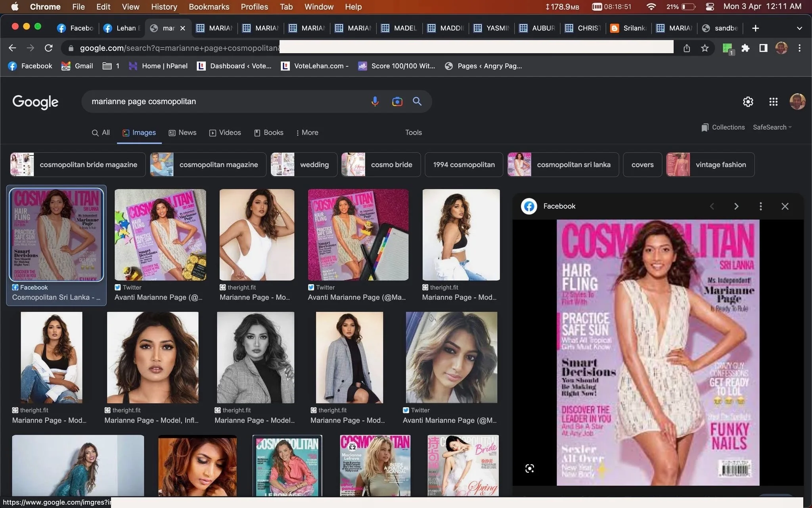Open the Bookmarks menu in menu bar
Screen dimensions: 812x508
(209, 7)
